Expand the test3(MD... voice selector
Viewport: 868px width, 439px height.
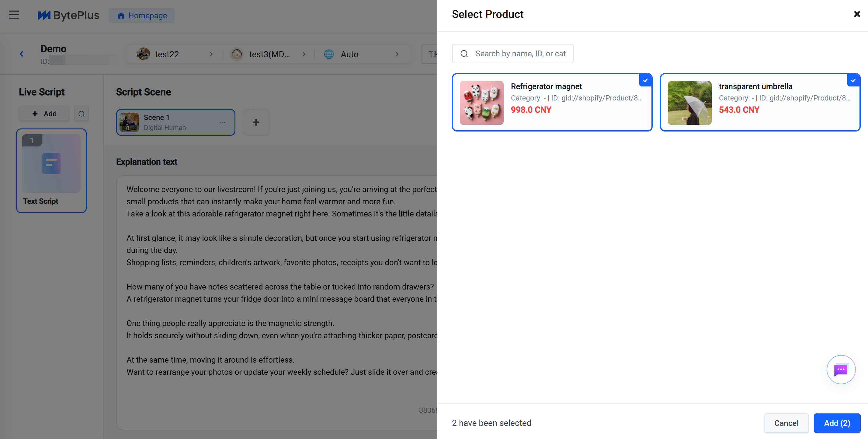point(268,54)
